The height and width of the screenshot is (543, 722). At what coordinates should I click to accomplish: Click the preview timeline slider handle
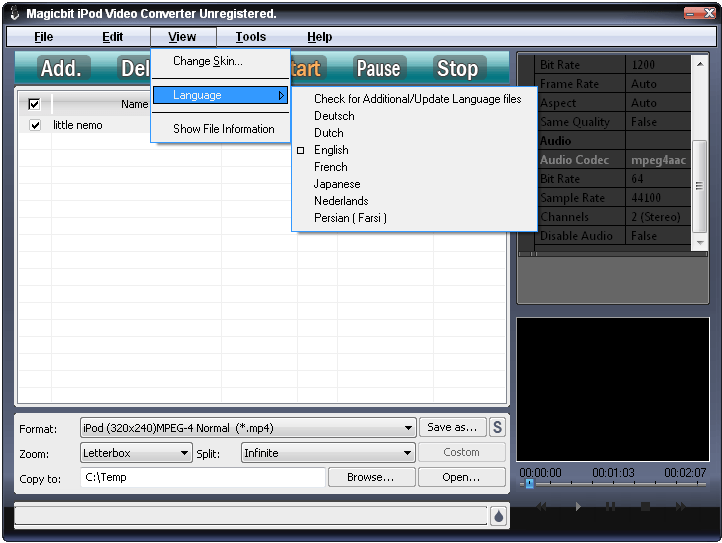(530, 484)
